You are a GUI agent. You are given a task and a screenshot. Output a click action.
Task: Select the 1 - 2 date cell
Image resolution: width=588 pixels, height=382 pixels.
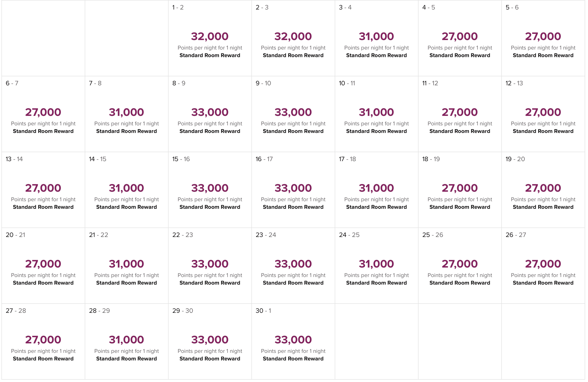(x=210, y=38)
